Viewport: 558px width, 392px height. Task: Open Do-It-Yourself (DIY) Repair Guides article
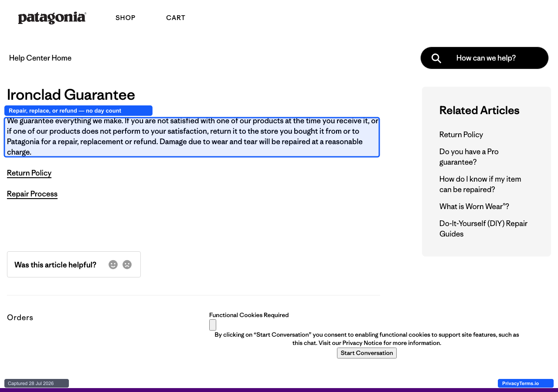click(483, 229)
